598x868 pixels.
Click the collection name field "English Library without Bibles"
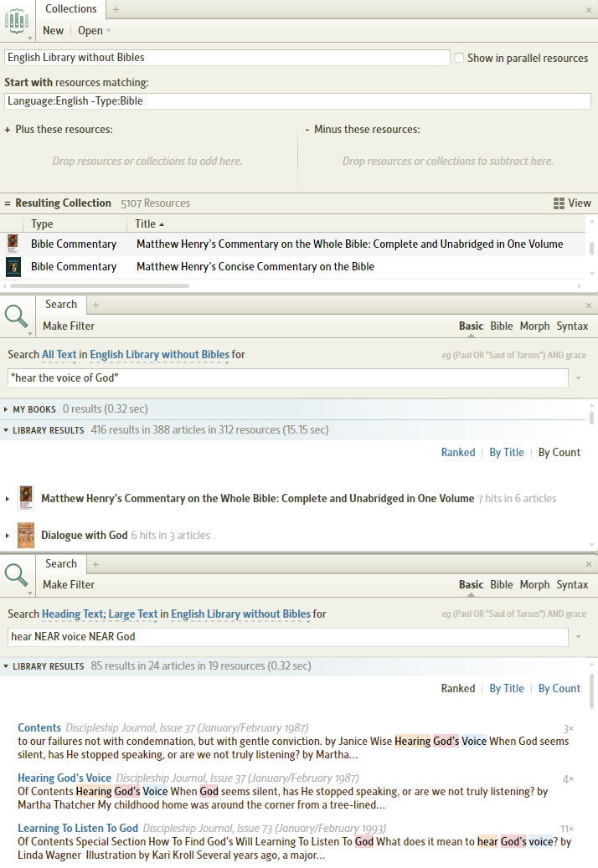pos(227,58)
